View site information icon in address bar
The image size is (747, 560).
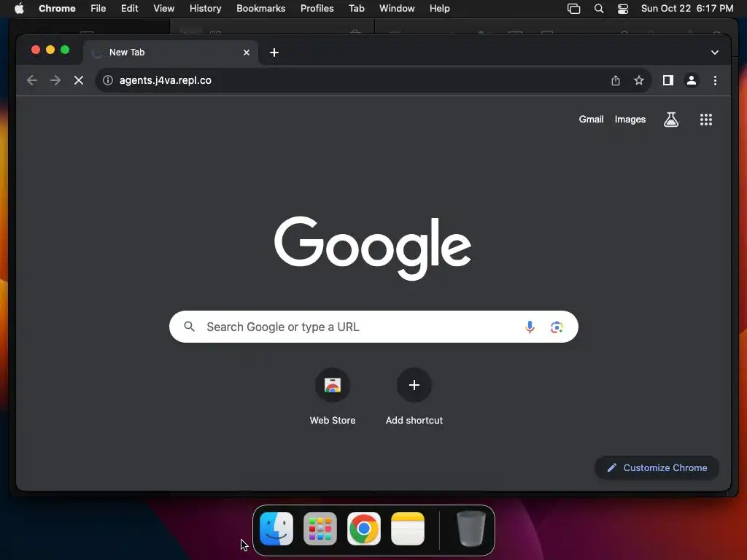tap(108, 80)
